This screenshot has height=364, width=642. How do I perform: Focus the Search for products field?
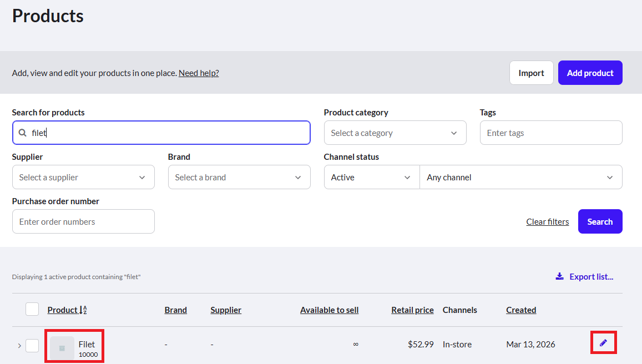161,133
